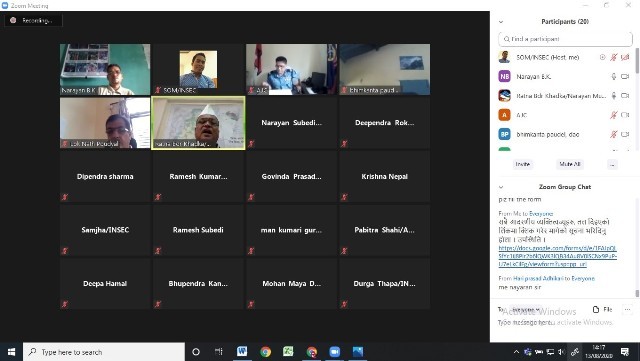This screenshot has height=361, width=640.
Task: Toggle the camera icon for A.IC
Action: click(x=625, y=115)
